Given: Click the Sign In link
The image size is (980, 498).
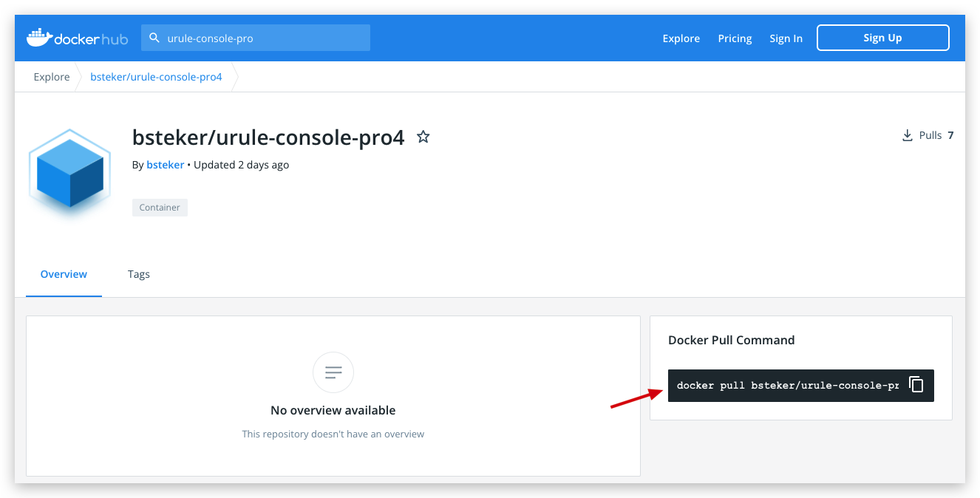Looking at the screenshot, I should pyautogui.click(x=786, y=38).
